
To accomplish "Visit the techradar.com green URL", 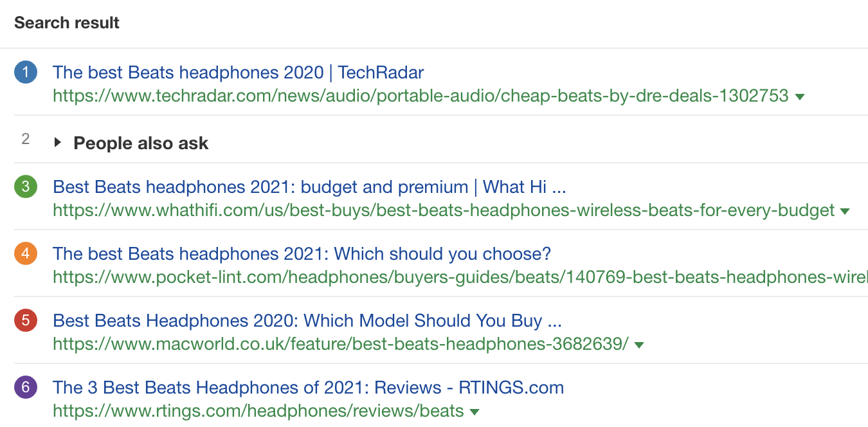I will click(x=420, y=96).
